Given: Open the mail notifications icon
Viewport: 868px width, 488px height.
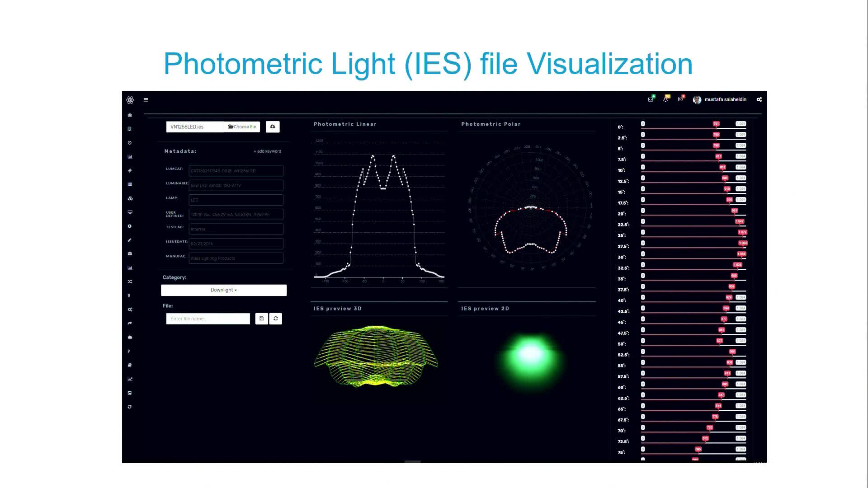Looking at the screenshot, I should click(x=651, y=99).
